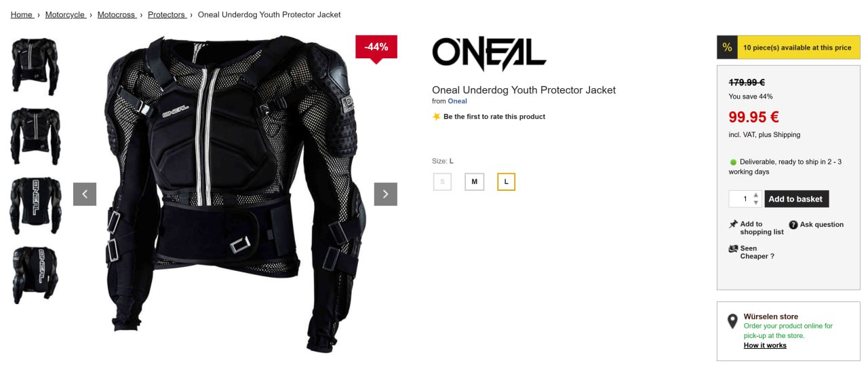Increase quantity with the up arrow
The image size is (868, 372).
pos(756,195)
